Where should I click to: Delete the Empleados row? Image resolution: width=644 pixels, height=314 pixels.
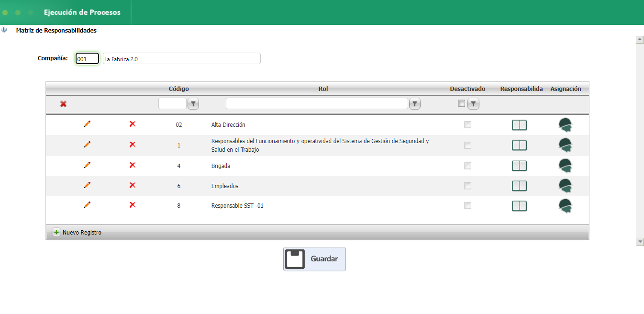[x=133, y=185]
